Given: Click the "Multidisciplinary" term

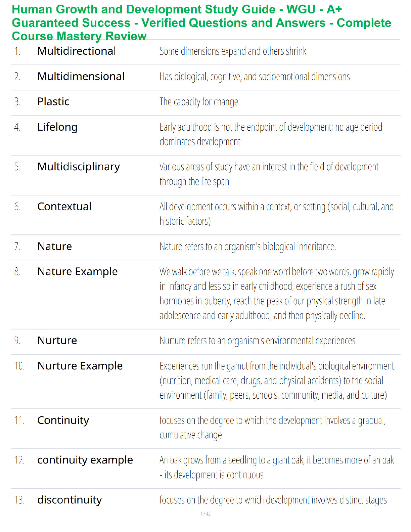Looking at the screenshot, I should [79, 167].
